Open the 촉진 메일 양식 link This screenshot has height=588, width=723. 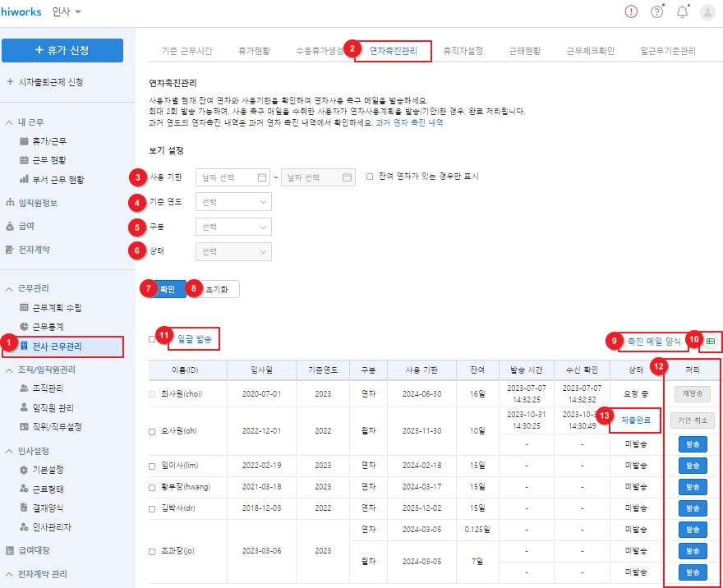coord(654,342)
